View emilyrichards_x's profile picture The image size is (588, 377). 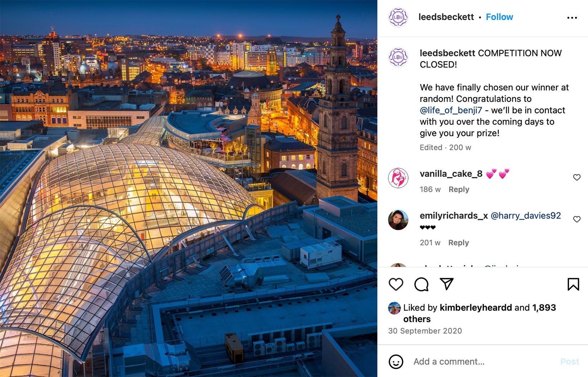[398, 220]
